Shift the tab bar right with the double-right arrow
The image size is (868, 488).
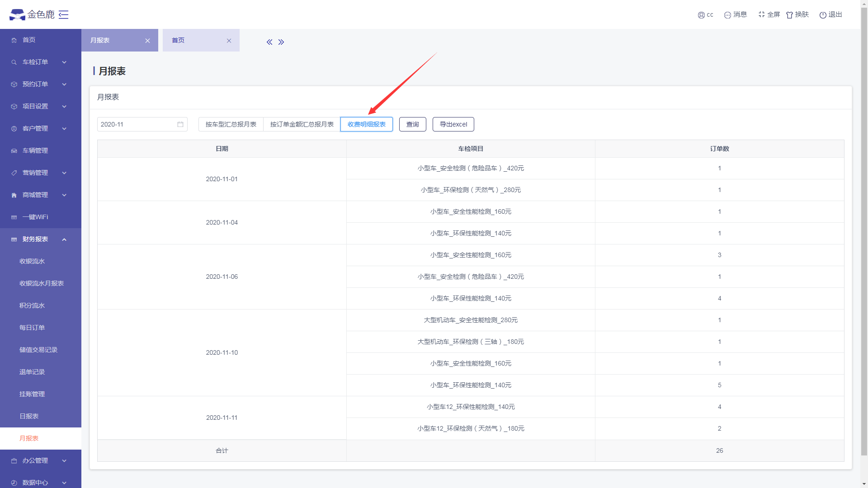coord(281,42)
